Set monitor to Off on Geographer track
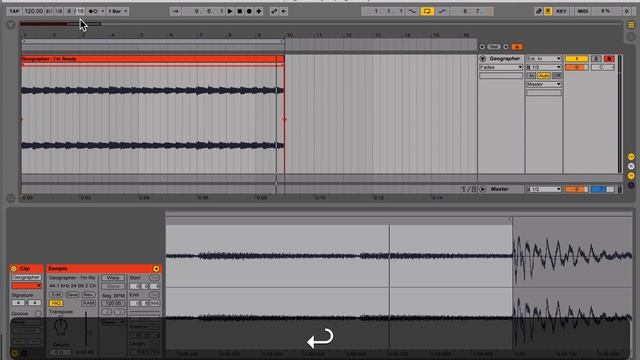 pos(557,76)
